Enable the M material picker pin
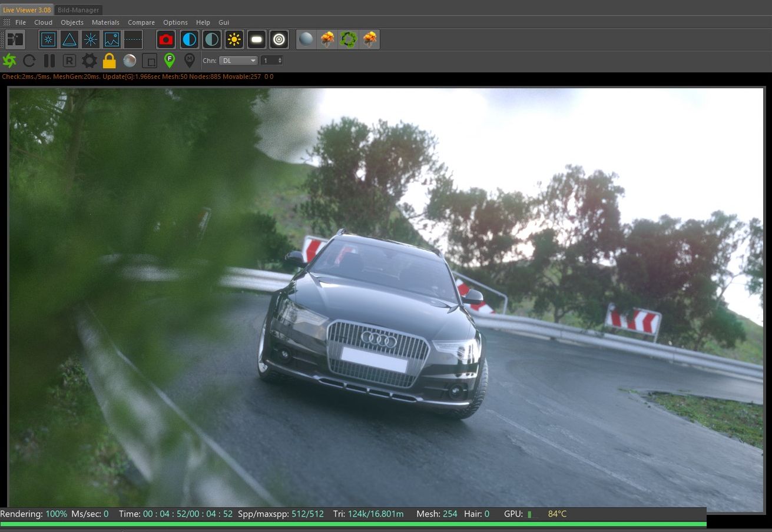The height and width of the screenshot is (532, 772). pos(190,60)
